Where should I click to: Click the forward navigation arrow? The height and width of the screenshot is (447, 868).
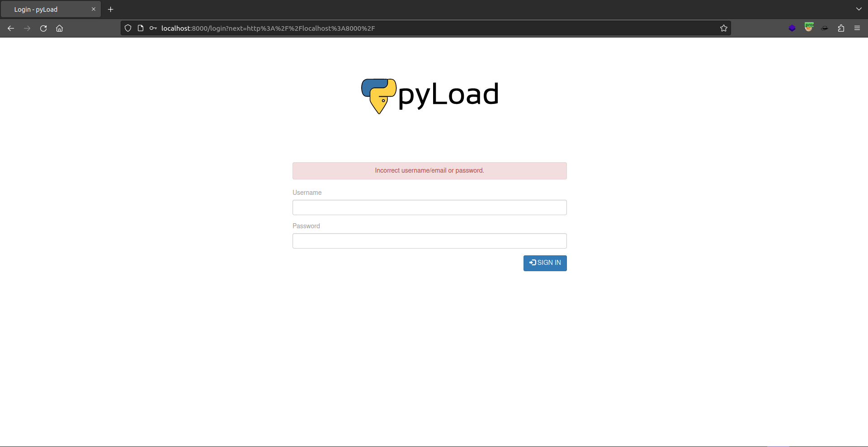27,28
